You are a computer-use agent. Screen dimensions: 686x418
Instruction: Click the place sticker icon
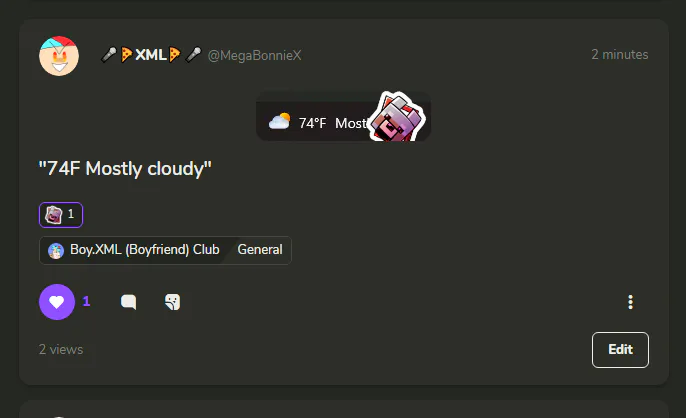[x=172, y=302]
